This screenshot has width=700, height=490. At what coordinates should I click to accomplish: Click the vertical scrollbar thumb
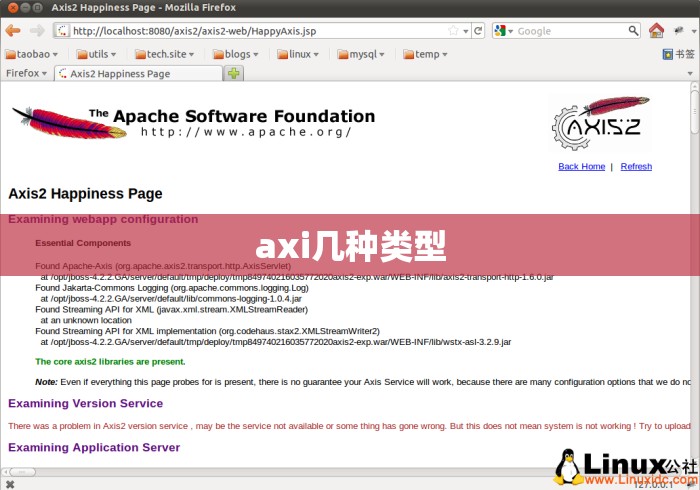pyautogui.click(x=695, y=111)
